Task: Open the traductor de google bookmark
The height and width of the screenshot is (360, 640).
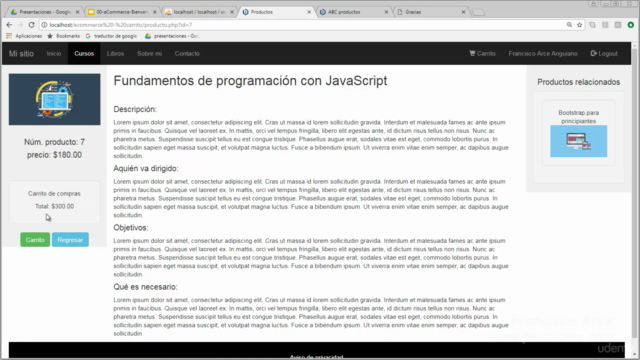Action: coord(111,36)
